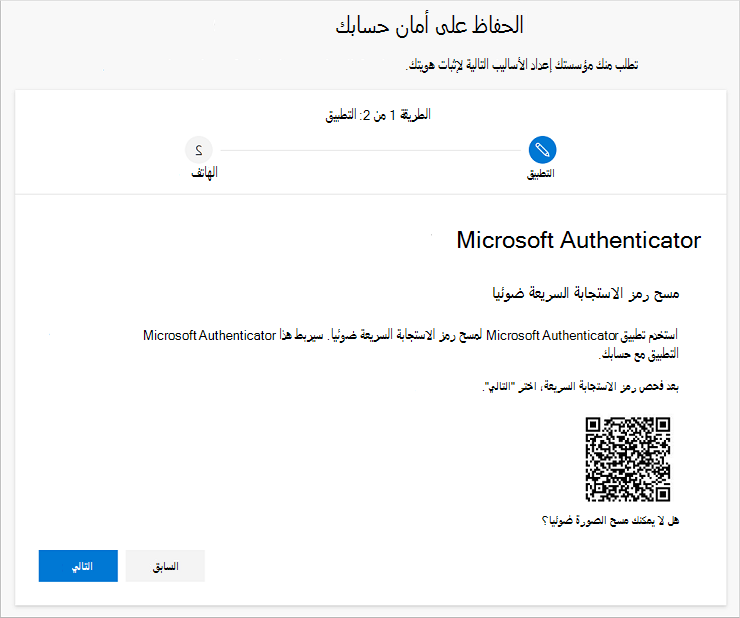The image size is (740, 618).
Task: Click the 'الطريقة 1 من 2: التطبيق' text
Action: [x=378, y=115]
